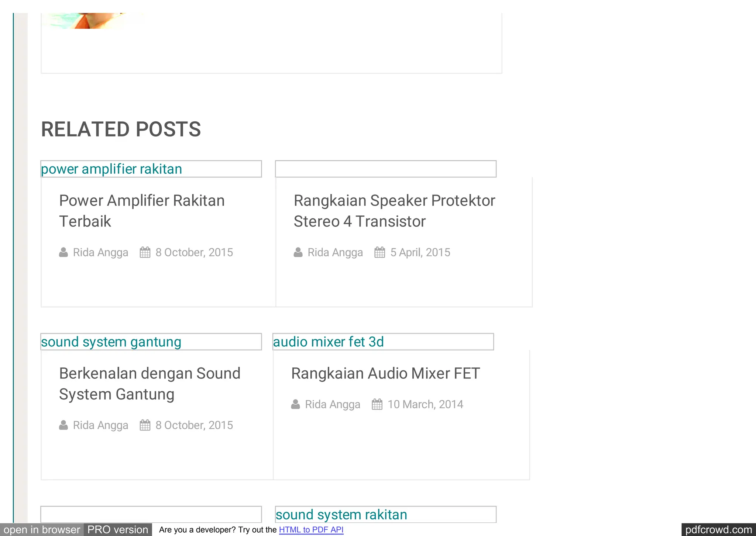Click calendar icon next to 5 April, 2015
Image resolution: width=756 pixels, height=536 pixels.
pyautogui.click(x=380, y=252)
